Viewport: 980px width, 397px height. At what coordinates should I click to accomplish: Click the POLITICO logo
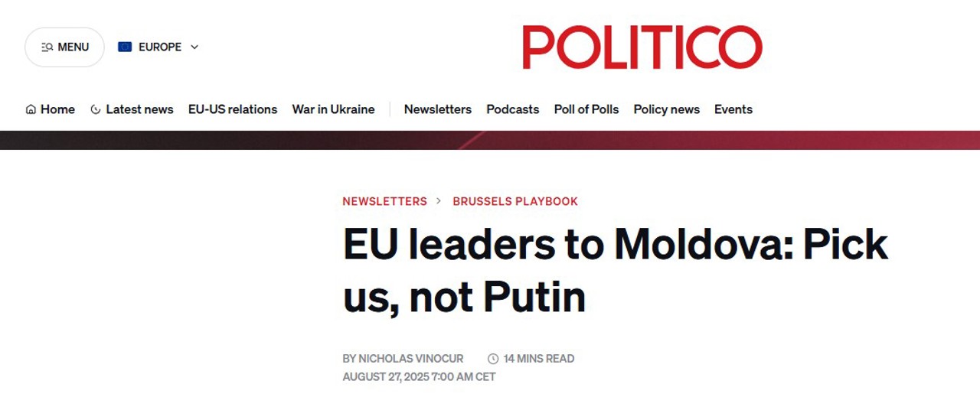pyautogui.click(x=642, y=47)
